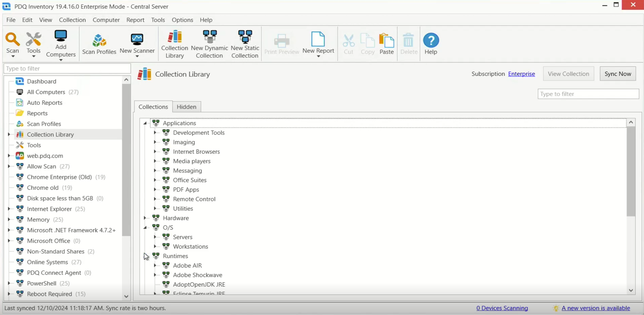Open the Options menu

coord(182,20)
